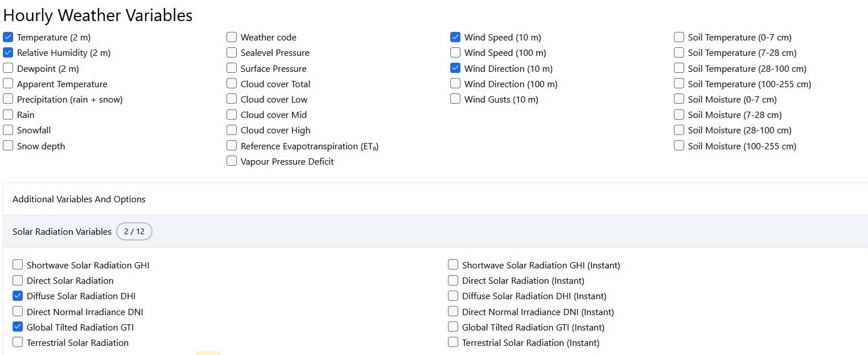Enable Soil Moisture (100-255 cm)

pos(679,146)
